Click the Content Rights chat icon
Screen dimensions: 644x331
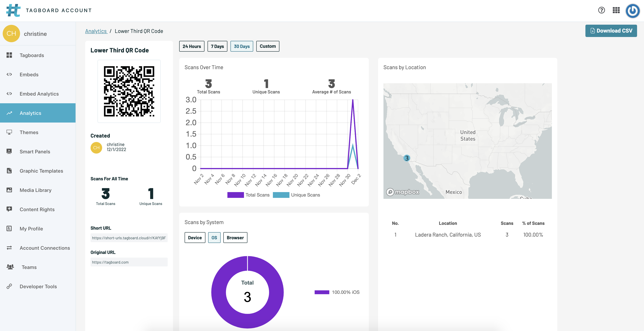coord(9,209)
